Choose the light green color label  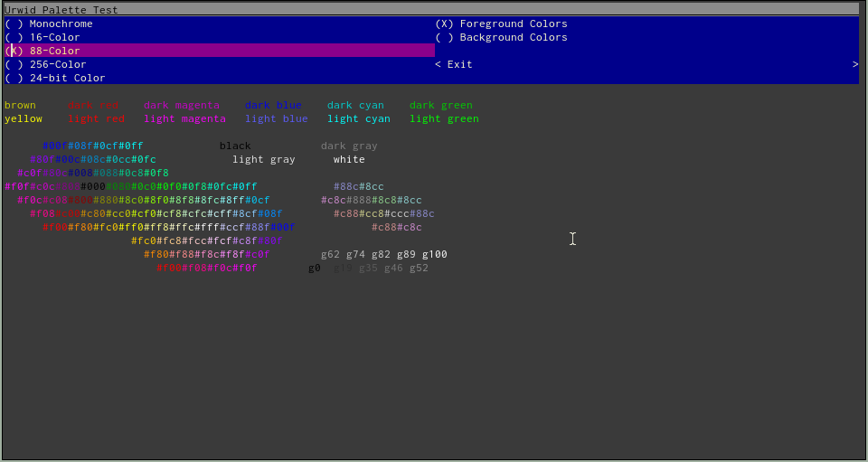[x=444, y=118]
